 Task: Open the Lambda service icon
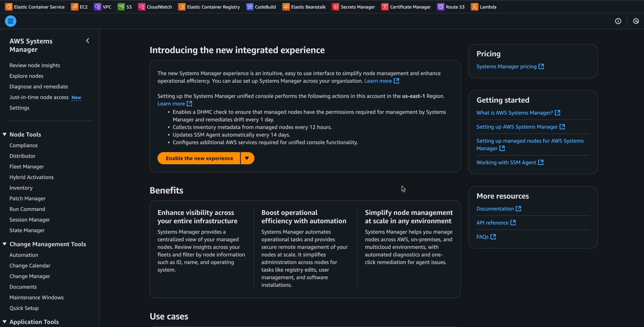(x=474, y=7)
